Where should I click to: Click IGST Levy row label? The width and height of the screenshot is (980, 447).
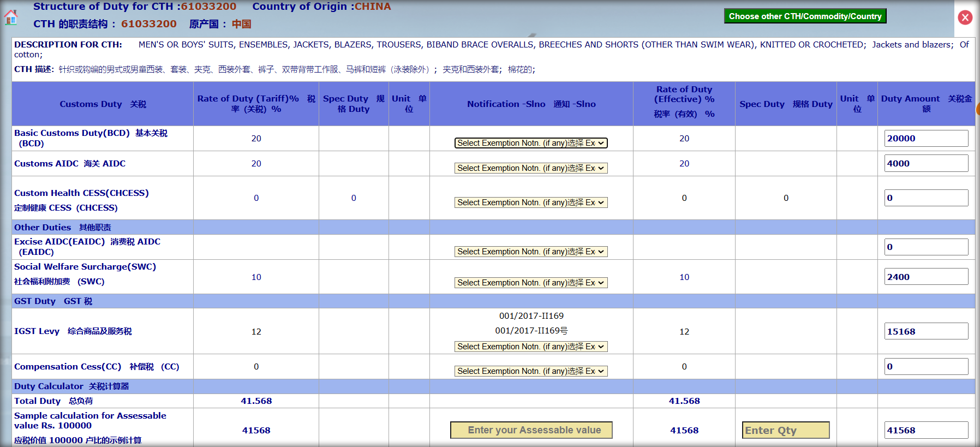[73, 331]
